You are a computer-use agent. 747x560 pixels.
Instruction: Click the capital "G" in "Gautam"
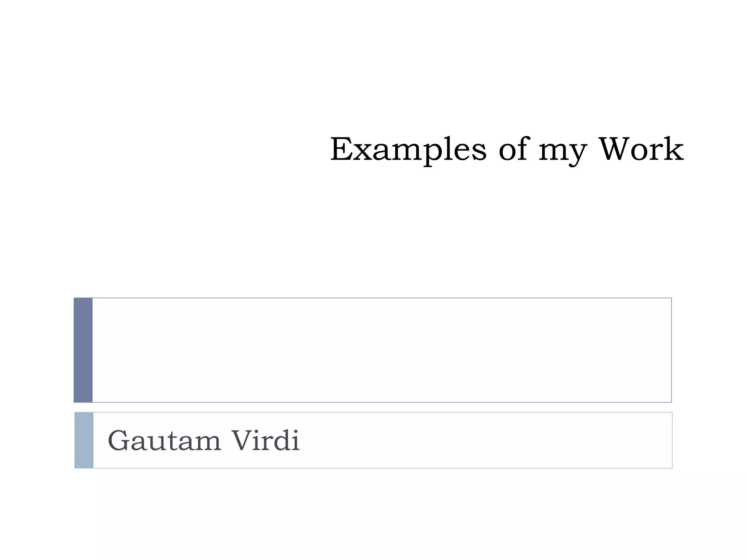coord(120,440)
